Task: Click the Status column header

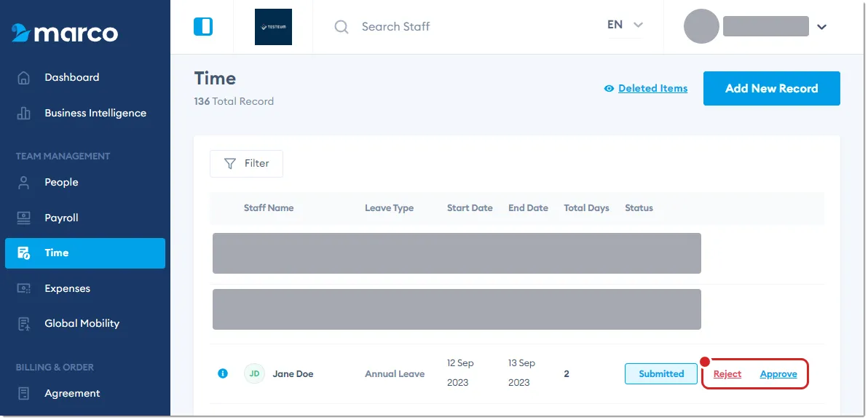Action: (x=639, y=208)
